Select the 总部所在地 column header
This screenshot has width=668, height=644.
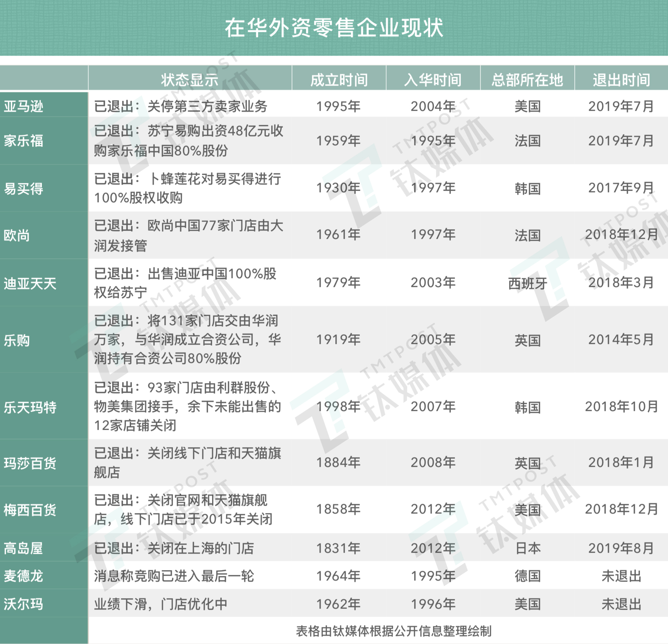pyautogui.click(x=527, y=80)
